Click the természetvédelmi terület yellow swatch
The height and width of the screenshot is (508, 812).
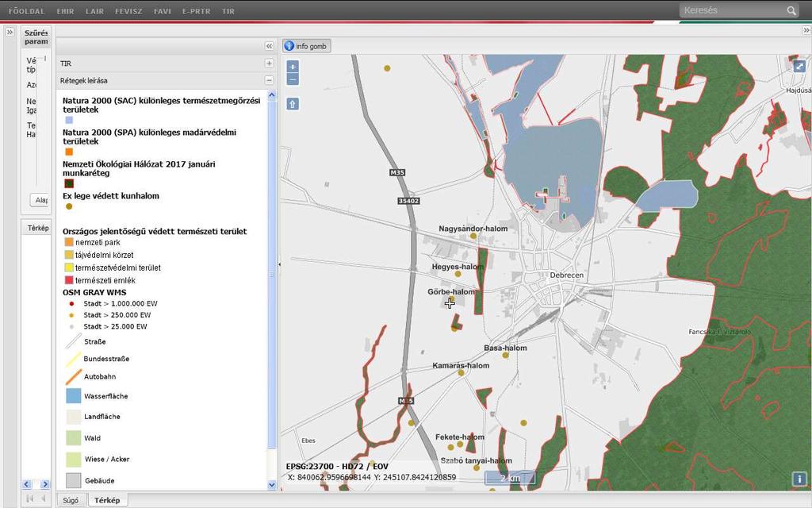(69, 267)
